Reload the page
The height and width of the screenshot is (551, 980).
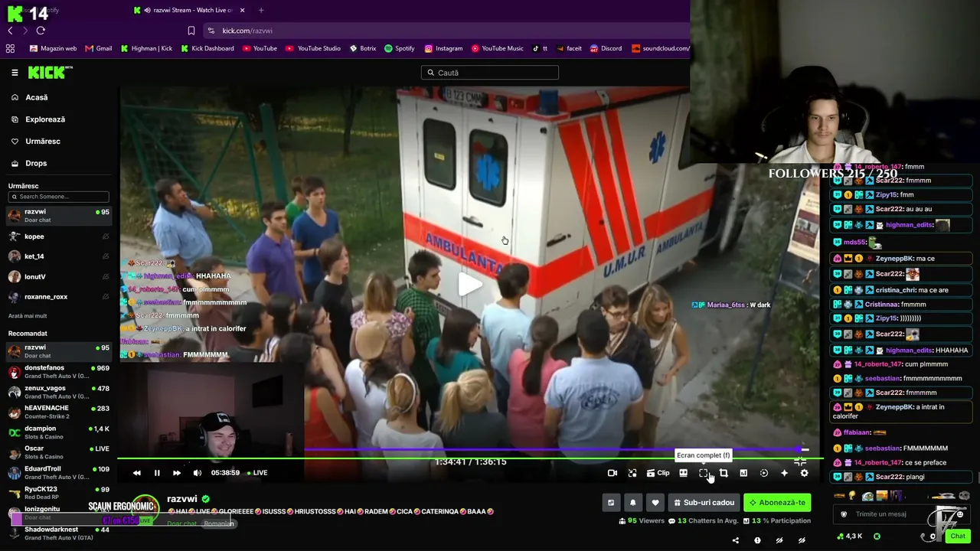pos(41,31)
